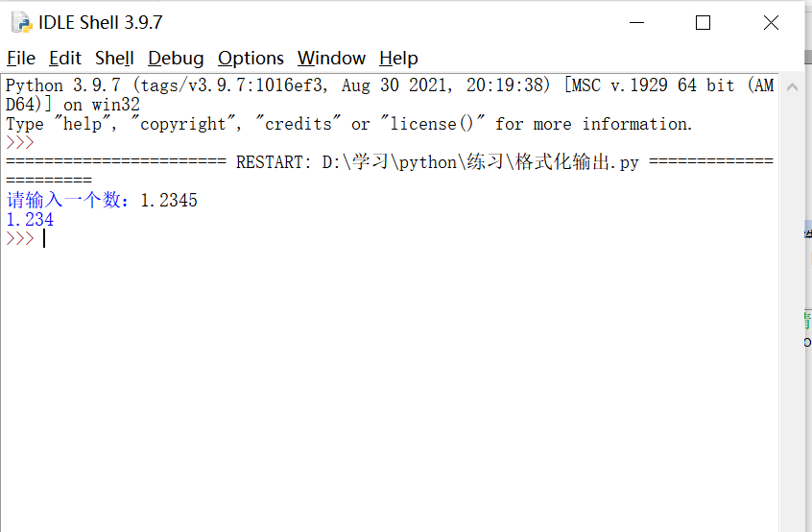Open the Shell menu
The height and width of the screenshot is (532, 812).
(114, 58)
